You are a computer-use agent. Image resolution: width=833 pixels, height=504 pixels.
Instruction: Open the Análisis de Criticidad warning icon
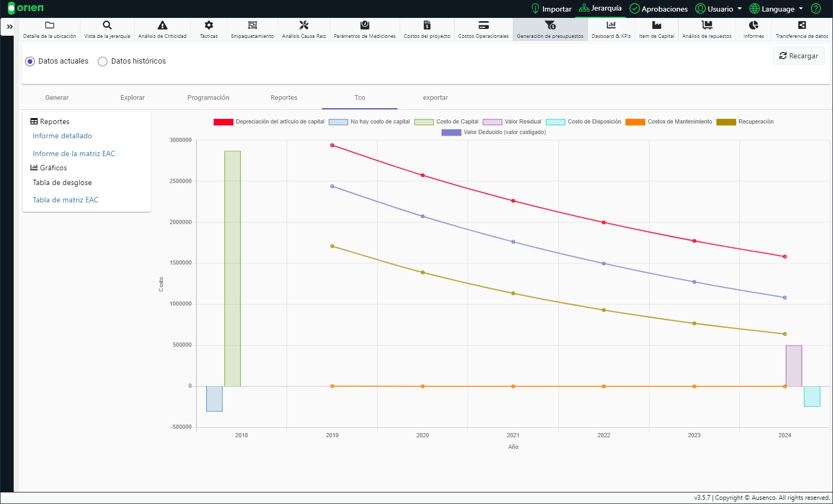pos(162,25)
